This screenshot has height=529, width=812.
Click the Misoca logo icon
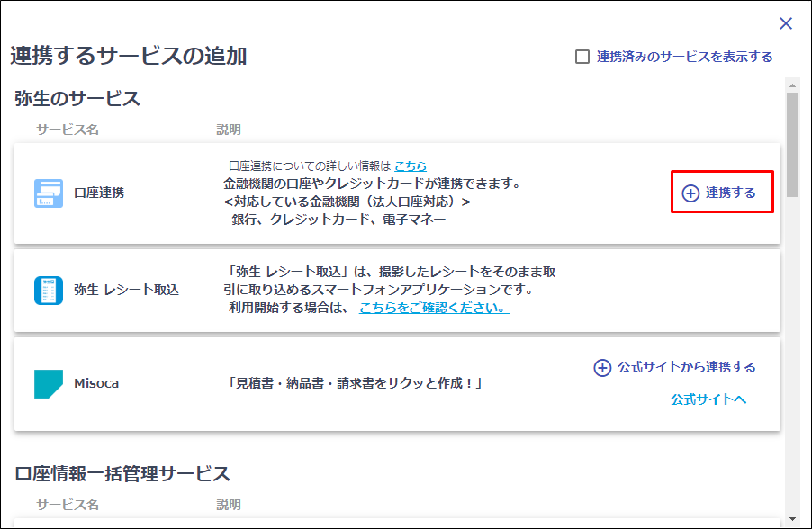click(x=49, y=383)
